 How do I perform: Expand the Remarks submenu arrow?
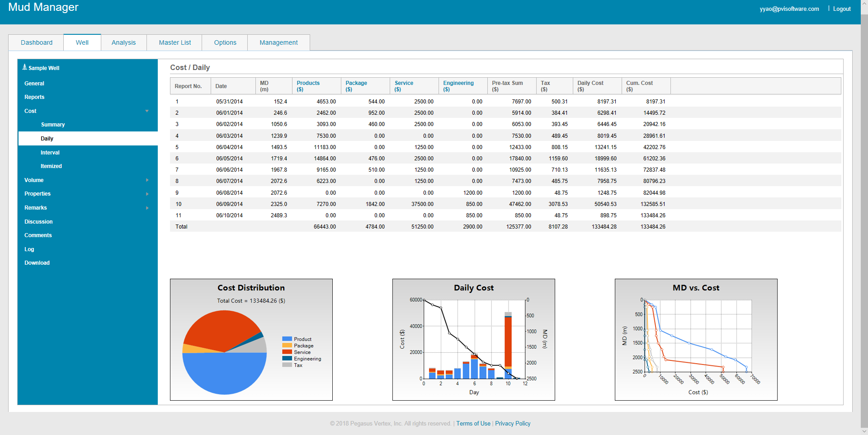point(147,208)
